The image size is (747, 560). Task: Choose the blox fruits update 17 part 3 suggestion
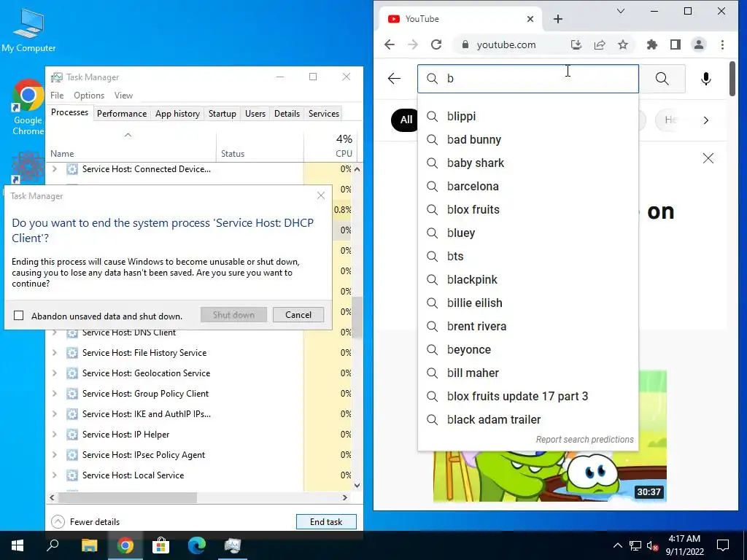528,396
